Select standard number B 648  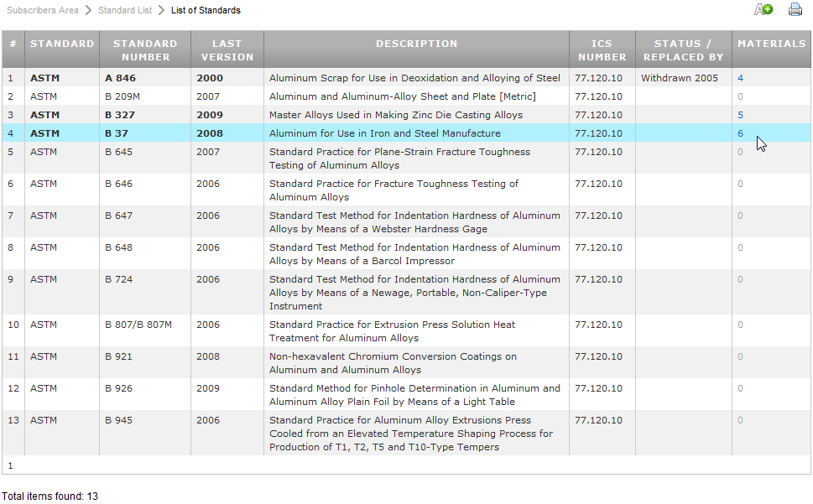pos(119,247)
